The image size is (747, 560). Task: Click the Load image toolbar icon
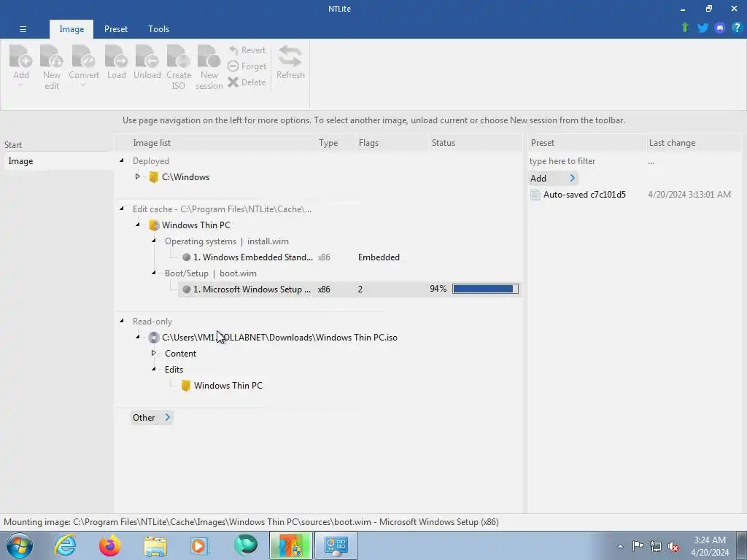point(116,56)
